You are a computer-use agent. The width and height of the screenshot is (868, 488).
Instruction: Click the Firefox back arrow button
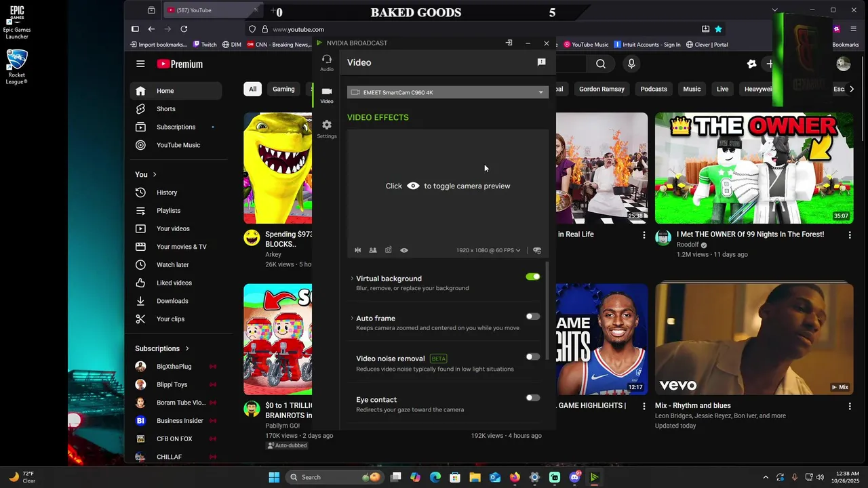[x=151, y=29]
